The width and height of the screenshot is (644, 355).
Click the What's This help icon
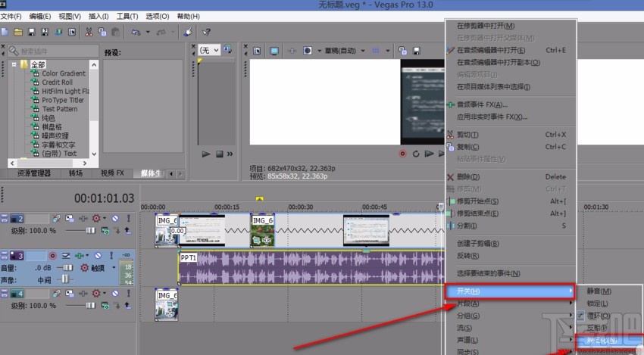[x=206, y=32]
